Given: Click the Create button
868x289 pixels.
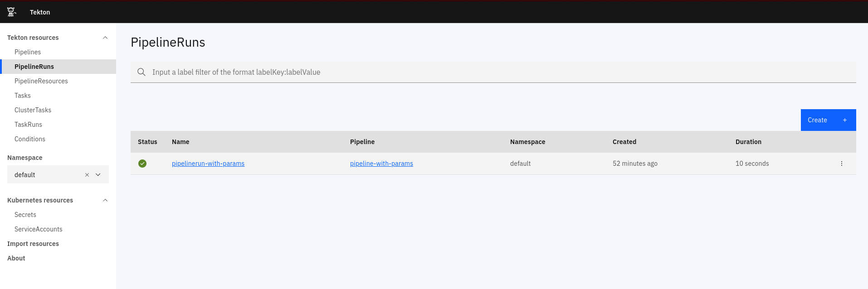Looking at the screenshot, I should tap(828, 120).
